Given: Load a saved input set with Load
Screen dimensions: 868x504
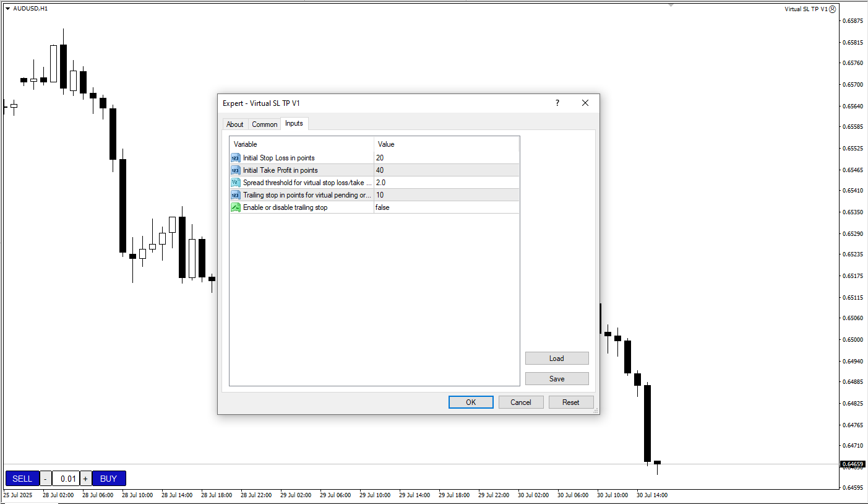Looking at the screenshot, I should [557, 358].
